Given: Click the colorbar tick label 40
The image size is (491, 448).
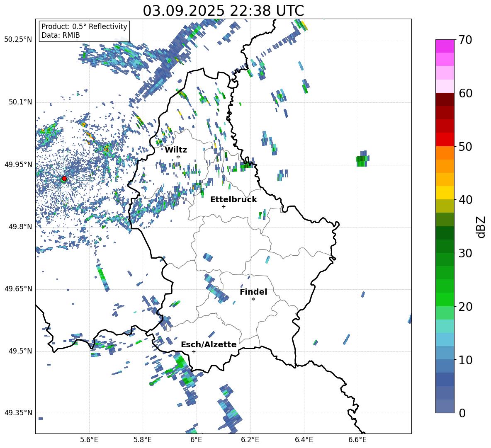Looking at the screenshot, I should 465,200.
